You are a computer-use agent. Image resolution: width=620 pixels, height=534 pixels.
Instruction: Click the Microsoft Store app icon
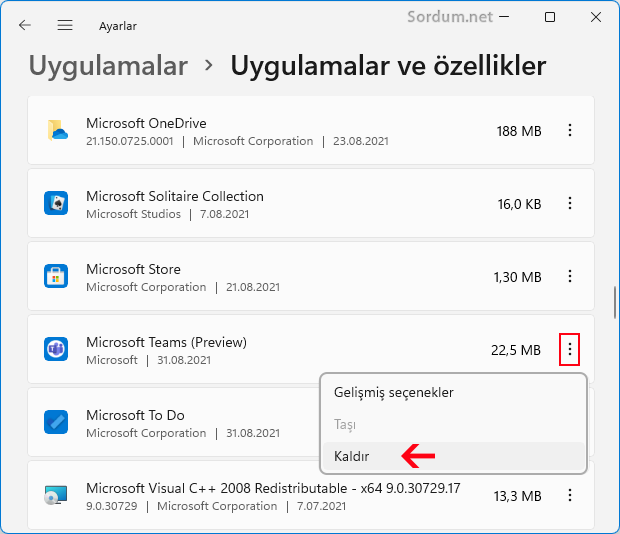point(56,276)
